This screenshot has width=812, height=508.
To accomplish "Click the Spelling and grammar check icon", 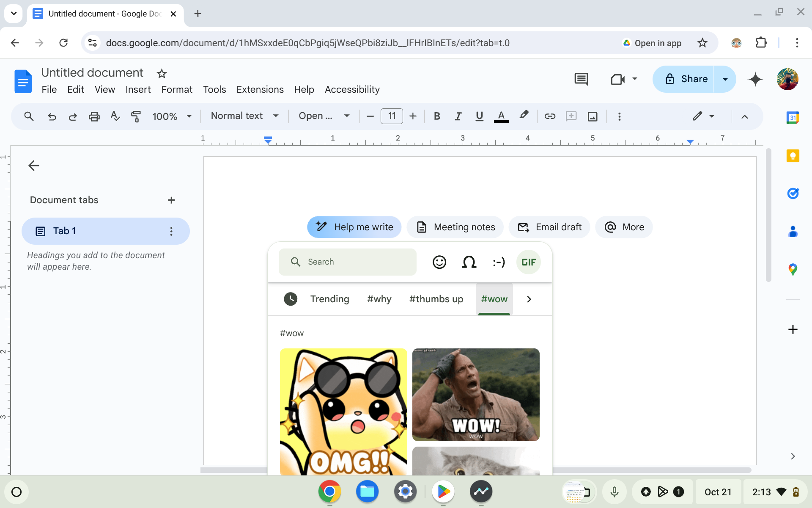I will click(x=115, y=116).
